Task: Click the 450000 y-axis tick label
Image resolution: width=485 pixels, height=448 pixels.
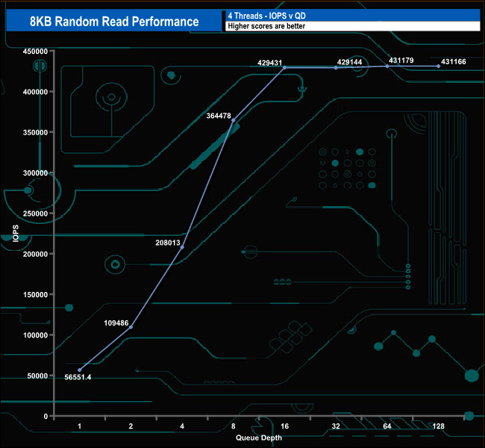Action: (34, 52)
